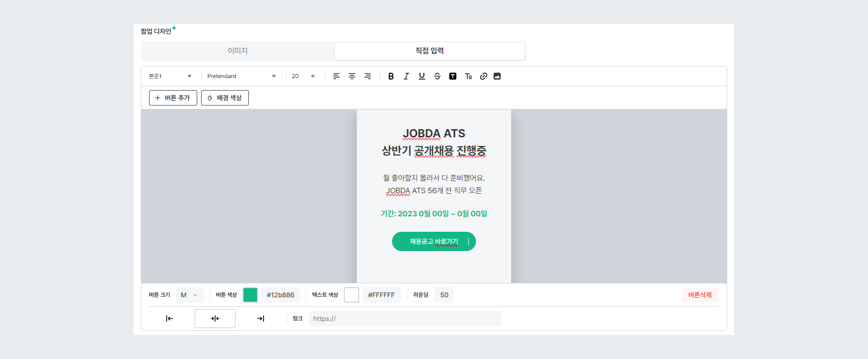Toggle underline formatting
868x359 pixels.
pyautogui.click(x=422, y=76)
